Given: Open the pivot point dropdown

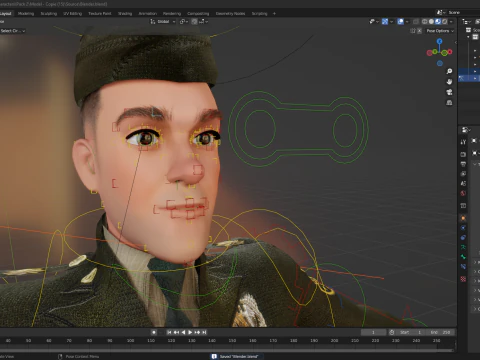Looking at the screenshot, I should click(184, 21).
